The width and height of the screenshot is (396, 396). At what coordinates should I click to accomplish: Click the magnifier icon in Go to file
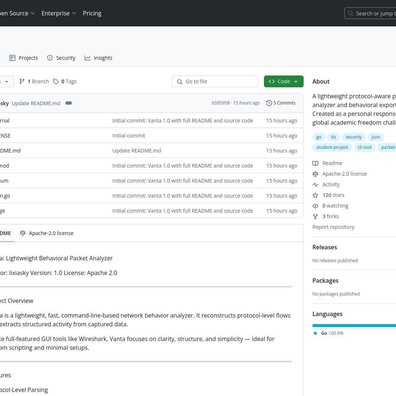(x=179, y=81)
